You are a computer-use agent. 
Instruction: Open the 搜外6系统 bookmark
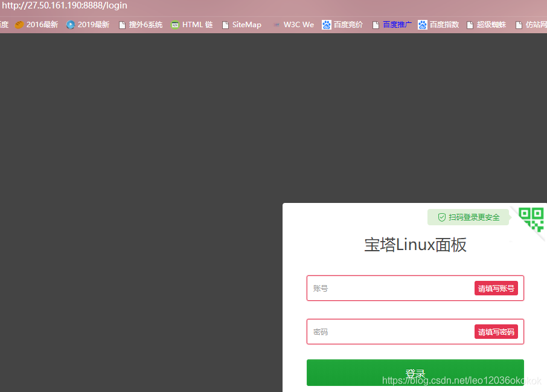pos(141,25)
